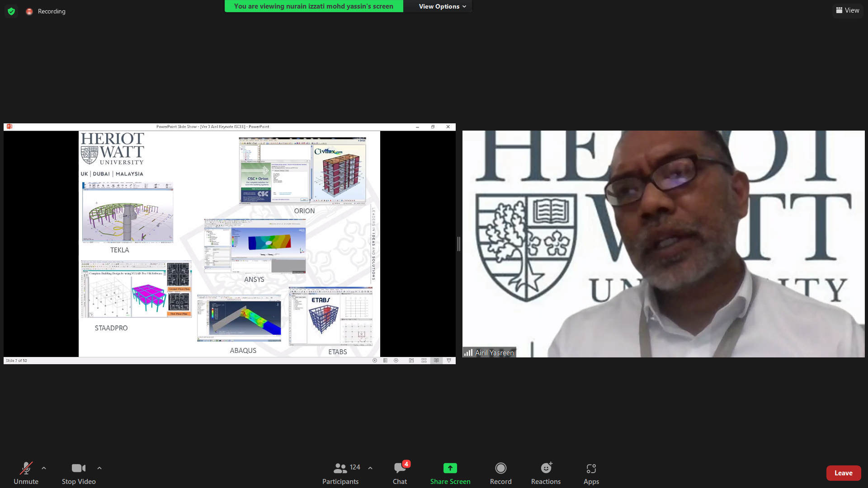This screenshot has height=488, width=868.
Task: Click the Slide Sorter view icon in PowerPoint
Action: coord(424,361)
